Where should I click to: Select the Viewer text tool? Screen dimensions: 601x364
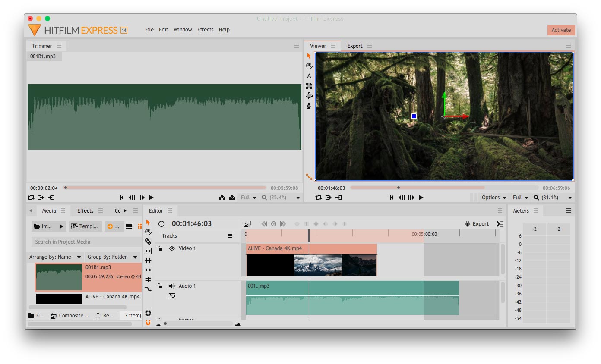[x=309, y=76]
